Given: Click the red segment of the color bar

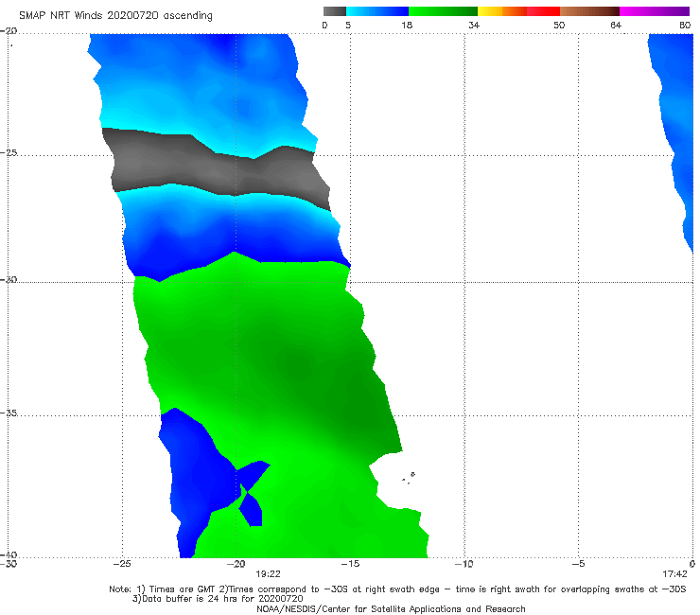Looking at the screenshot, I should pyautogui.click(x=543, y=11).
